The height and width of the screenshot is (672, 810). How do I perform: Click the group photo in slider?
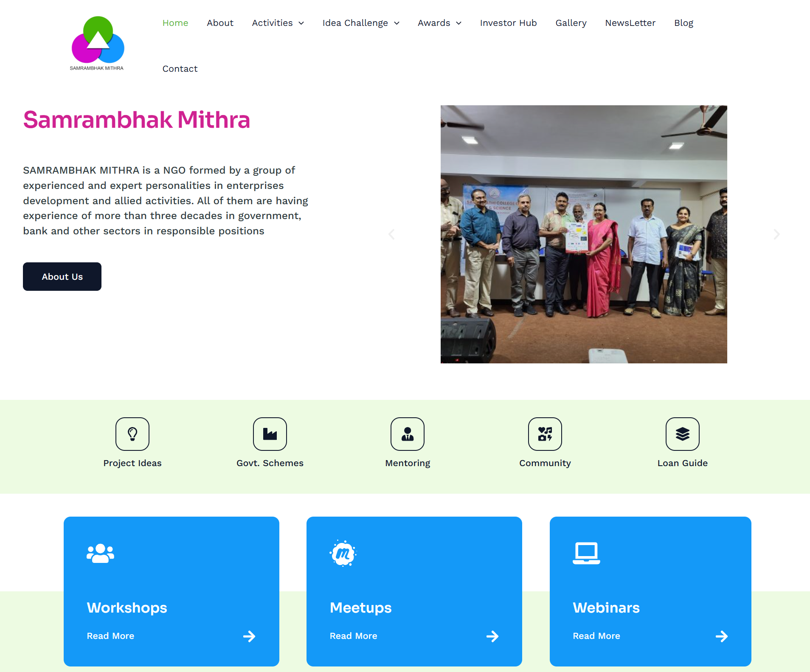click(x=584, y=234)
